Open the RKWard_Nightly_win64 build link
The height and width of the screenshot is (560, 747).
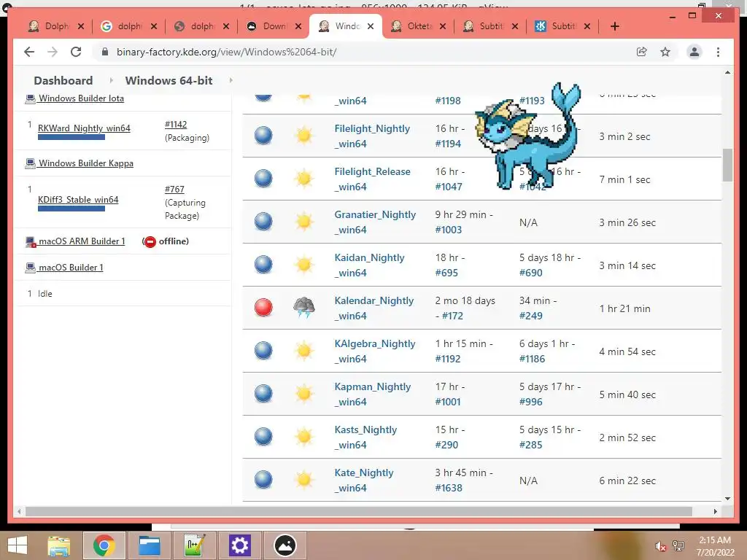coord(84,128)
